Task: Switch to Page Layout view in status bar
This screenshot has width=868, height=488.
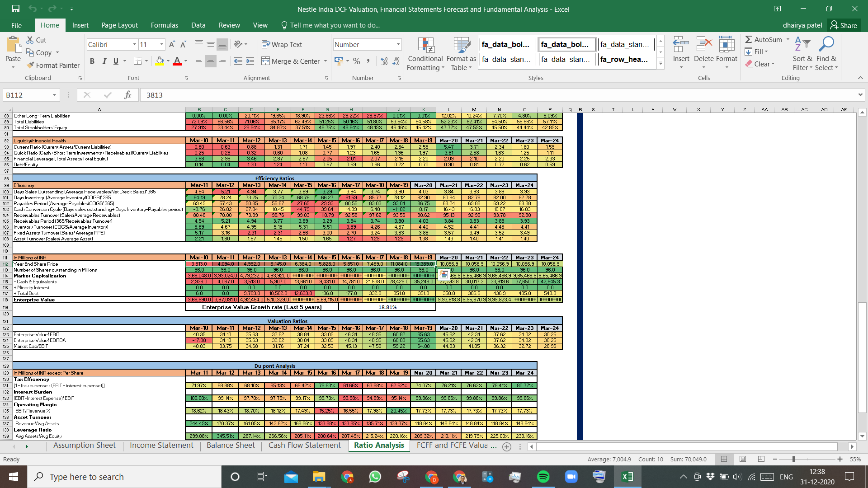Action: [x=743, y=459]
